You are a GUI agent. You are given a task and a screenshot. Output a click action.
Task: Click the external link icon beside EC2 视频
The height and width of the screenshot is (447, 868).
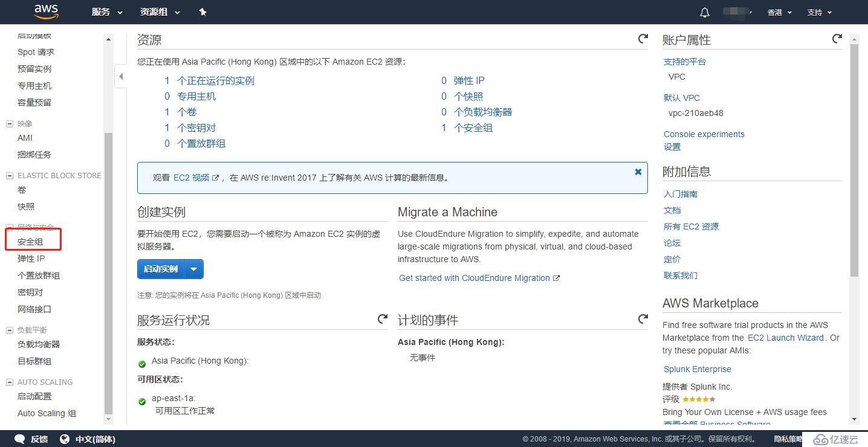tap(216, 178)
